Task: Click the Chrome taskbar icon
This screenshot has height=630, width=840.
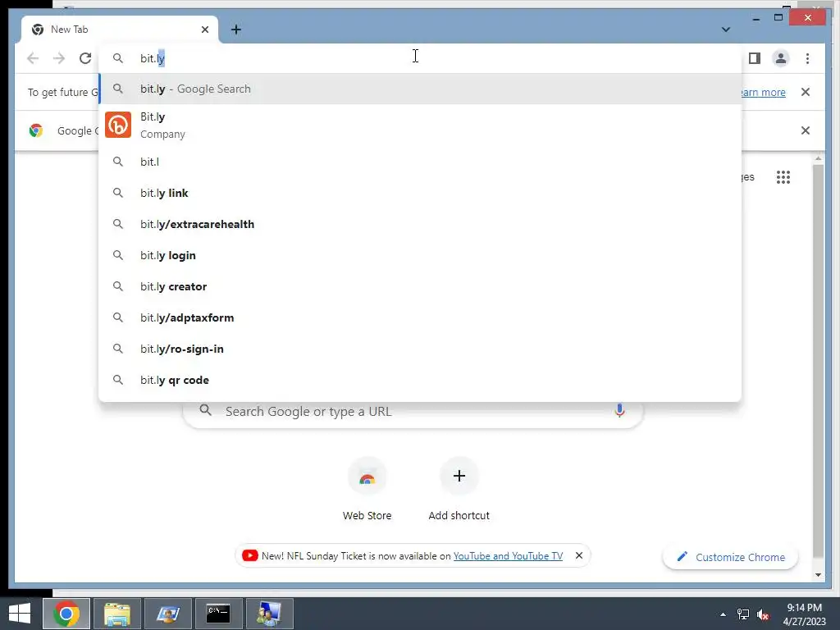Action: click(66, 614)
